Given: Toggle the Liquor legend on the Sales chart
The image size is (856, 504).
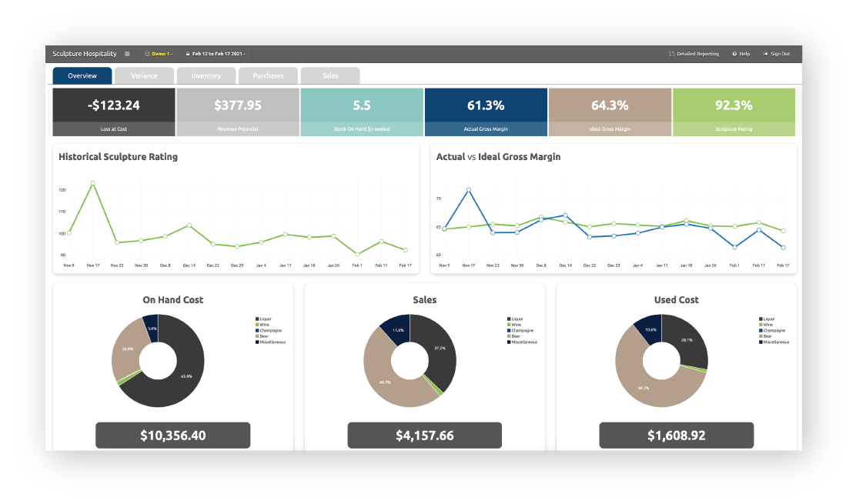Looking at the screenshot, I should (x=514, y=318).
